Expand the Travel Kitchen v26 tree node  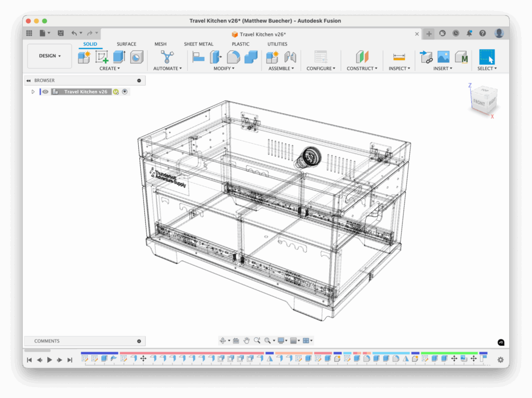tap(33, 92)
